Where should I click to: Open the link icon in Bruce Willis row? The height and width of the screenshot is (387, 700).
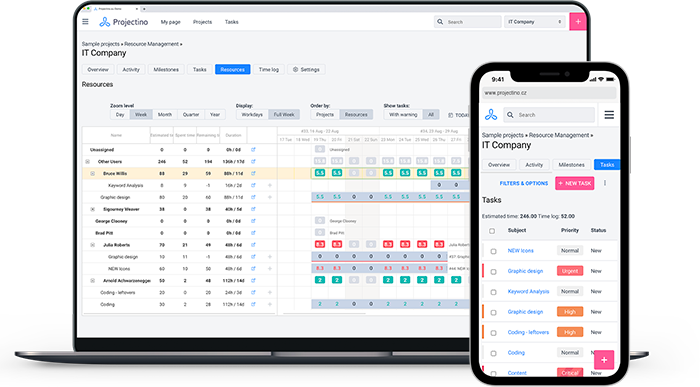[x=253, y=173]
